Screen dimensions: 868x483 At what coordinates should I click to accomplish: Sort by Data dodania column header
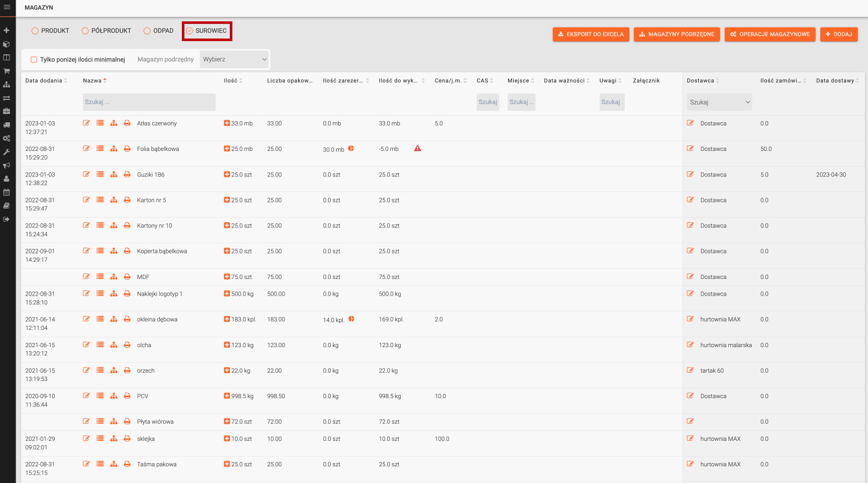[x=44, y=81]
